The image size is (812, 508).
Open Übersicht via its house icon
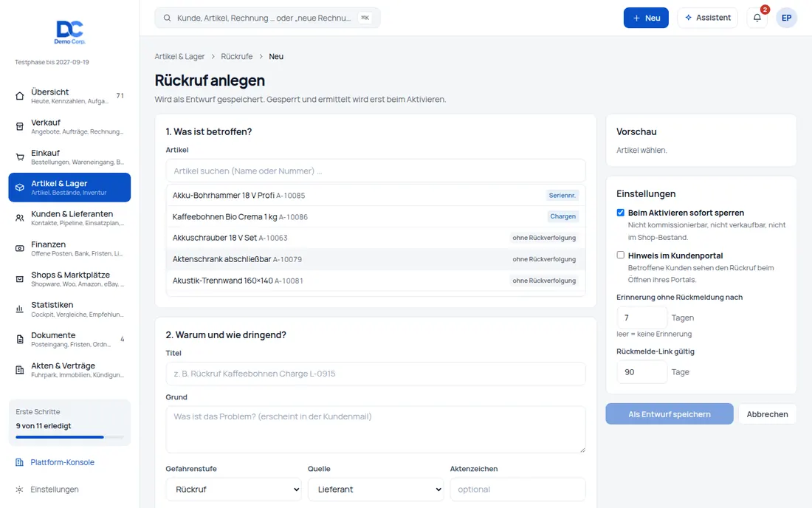[20, 96]
